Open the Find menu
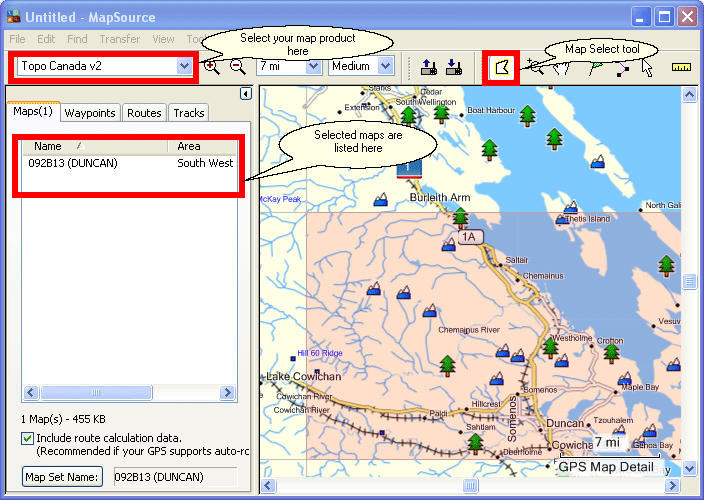 (77, 39)
